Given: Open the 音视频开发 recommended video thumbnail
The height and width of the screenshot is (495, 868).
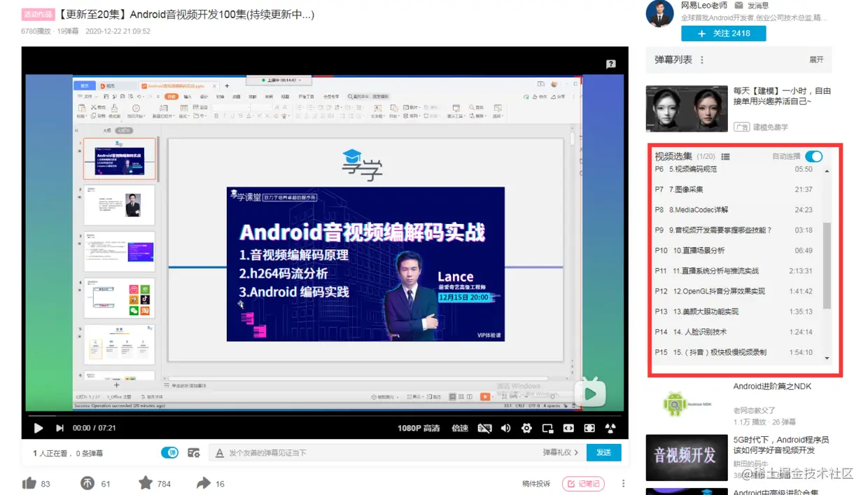Looking at the screenshot, I should click(687, 457).
